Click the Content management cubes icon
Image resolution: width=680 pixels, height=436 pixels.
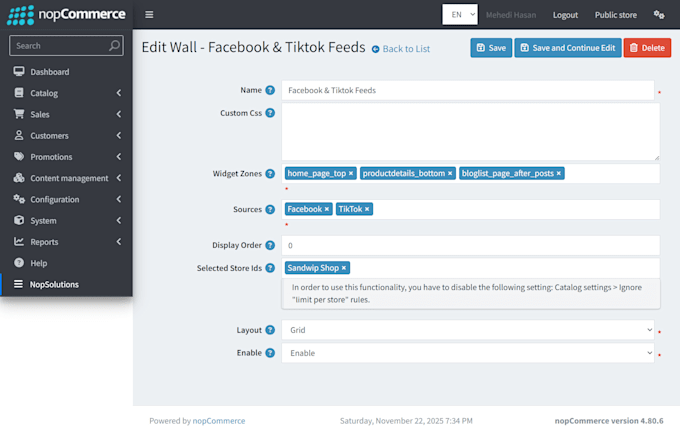19,178
